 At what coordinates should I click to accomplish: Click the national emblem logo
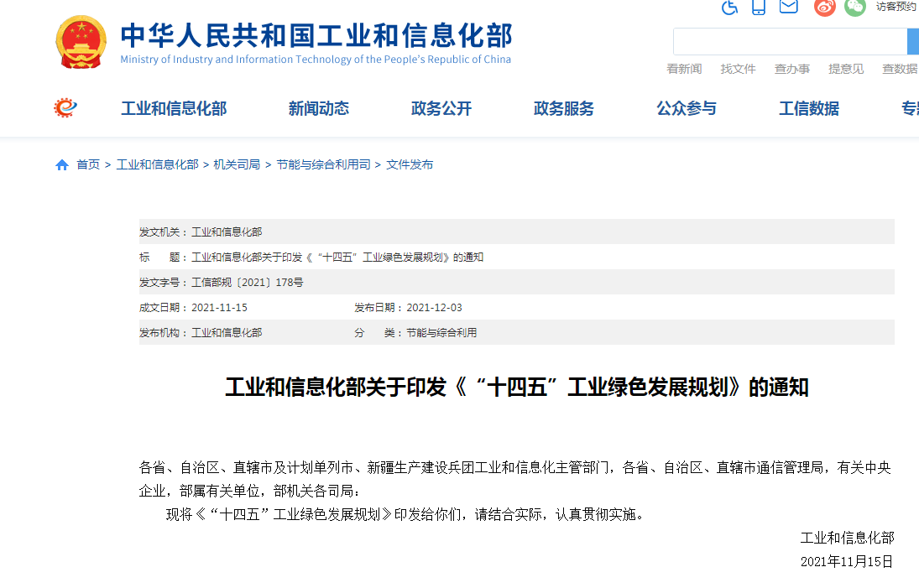point(81,42)
